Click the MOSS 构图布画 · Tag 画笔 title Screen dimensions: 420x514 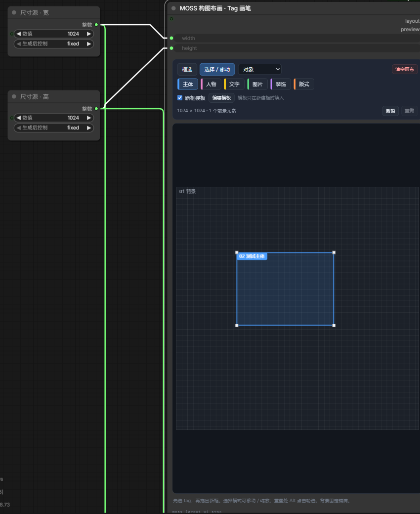pos(215,8)
